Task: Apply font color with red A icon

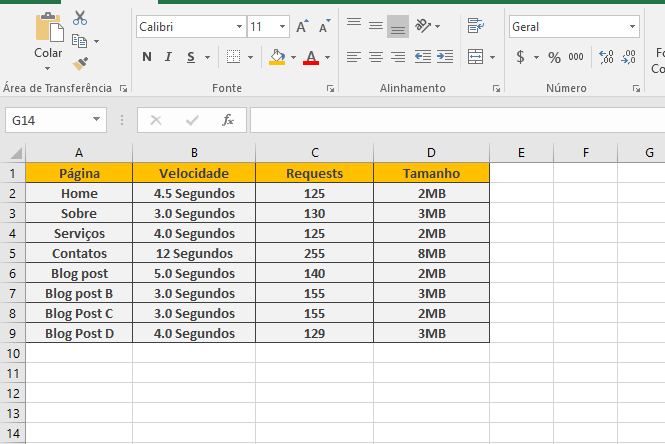Action: coord(311,57)
